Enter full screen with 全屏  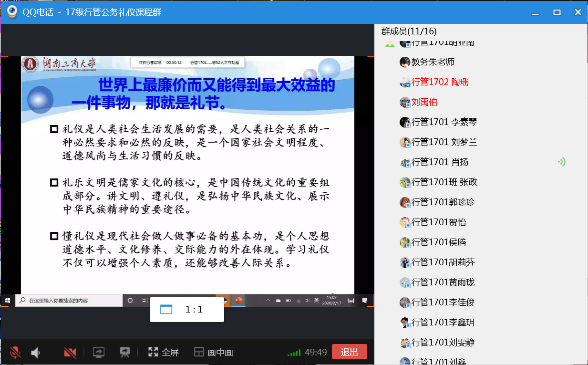click(164, 353)
